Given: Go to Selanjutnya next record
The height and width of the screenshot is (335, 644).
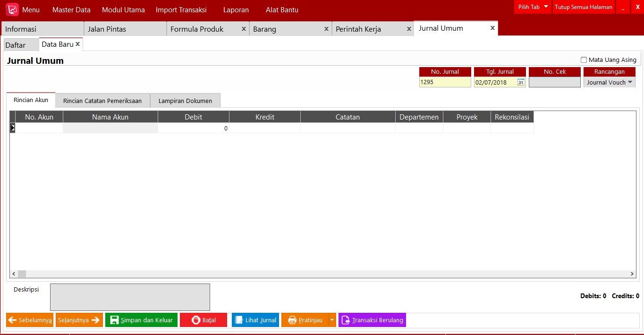Looking at the screenshot, I should coord(79,320).
